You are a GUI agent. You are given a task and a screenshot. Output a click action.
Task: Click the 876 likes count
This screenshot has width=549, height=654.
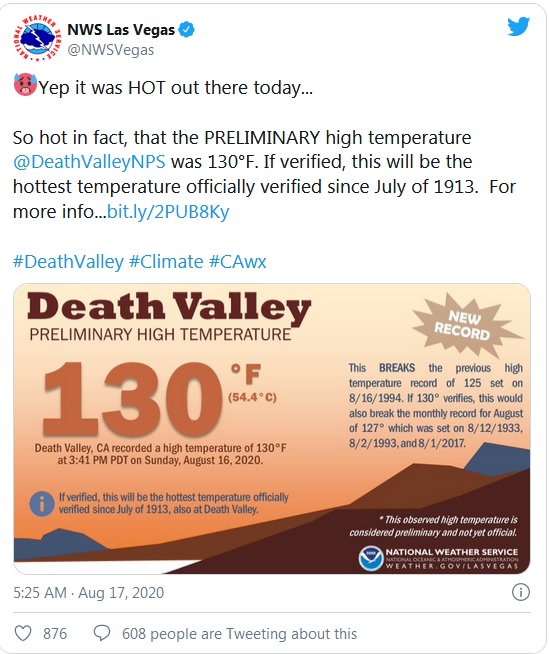[x=55, y=634]
